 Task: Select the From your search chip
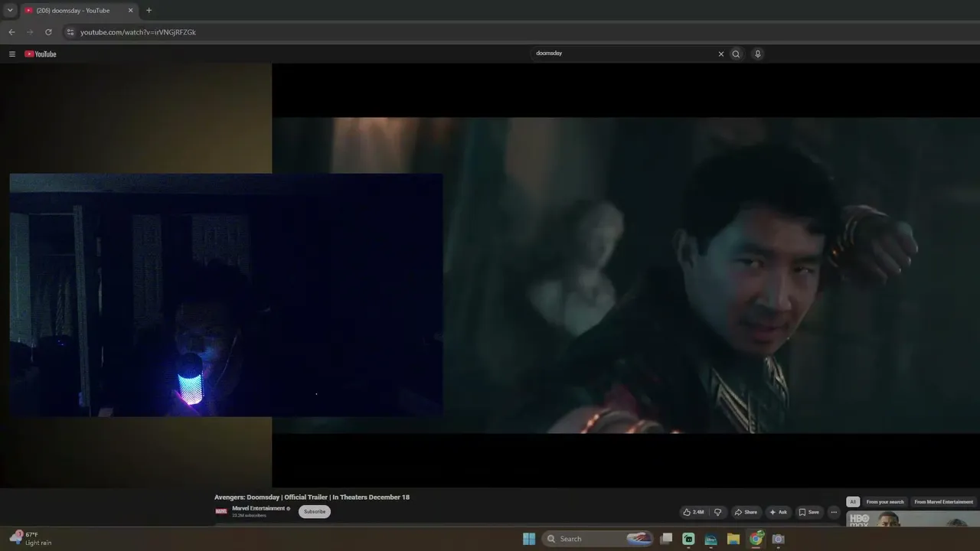click(x=885, y=502)
